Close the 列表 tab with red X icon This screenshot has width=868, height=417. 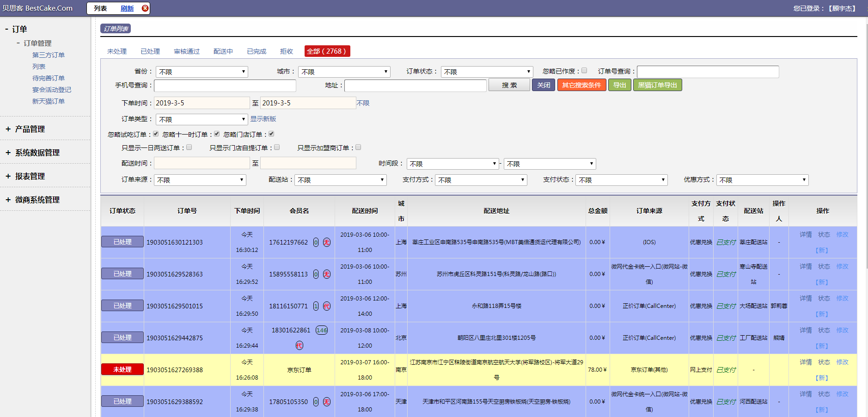coord(145,8)
